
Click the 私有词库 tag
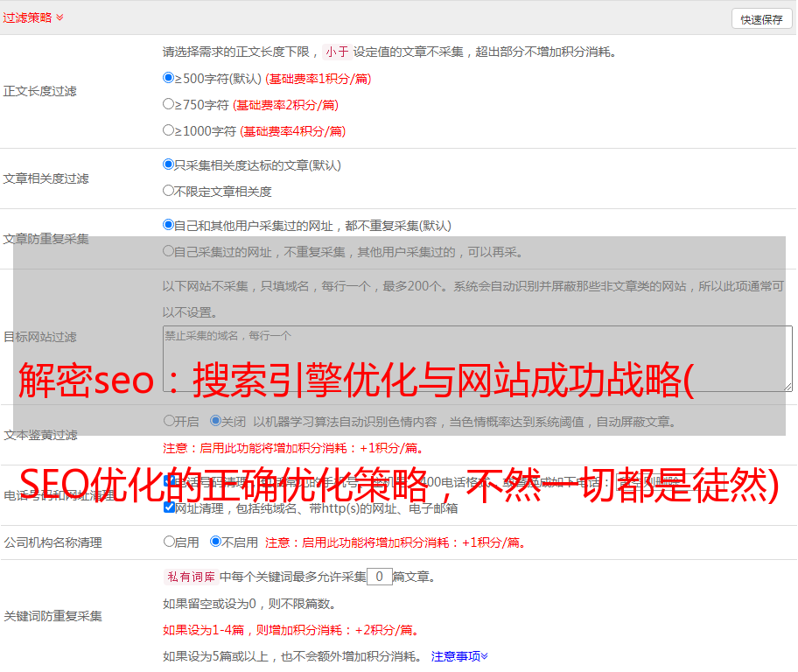point(192,577)
